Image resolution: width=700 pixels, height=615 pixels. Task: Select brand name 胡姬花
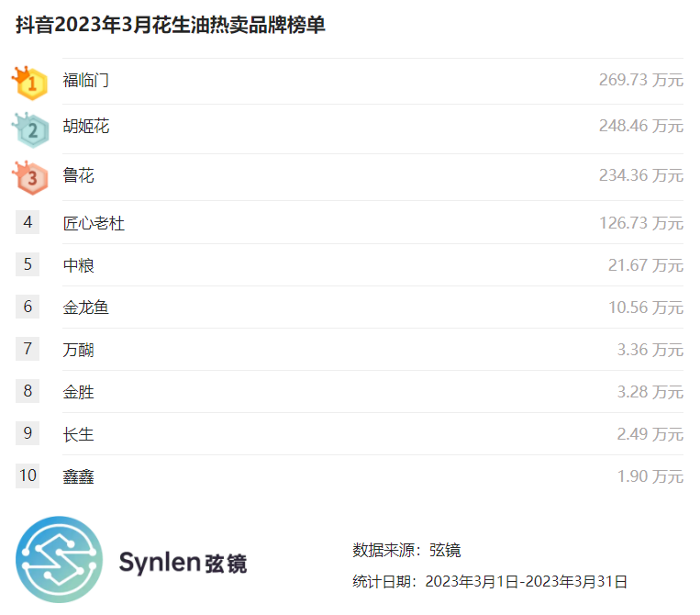point(85,127)
